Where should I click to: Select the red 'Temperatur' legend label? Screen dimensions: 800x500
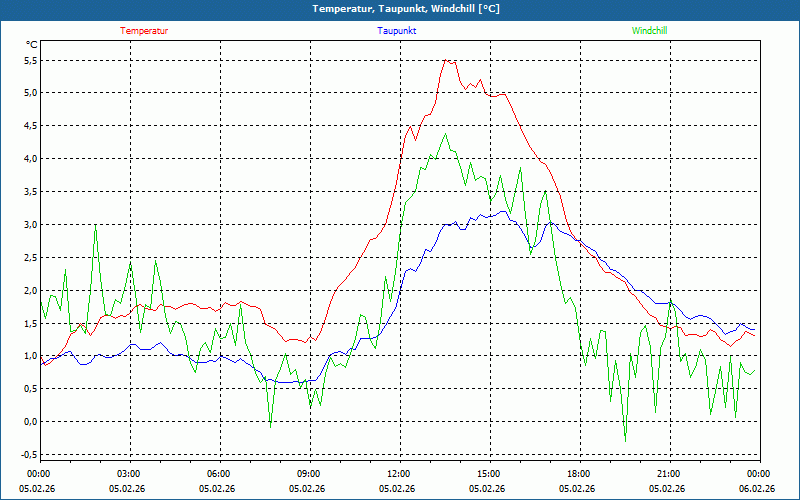pyautogui.click(x=144, y=31)
